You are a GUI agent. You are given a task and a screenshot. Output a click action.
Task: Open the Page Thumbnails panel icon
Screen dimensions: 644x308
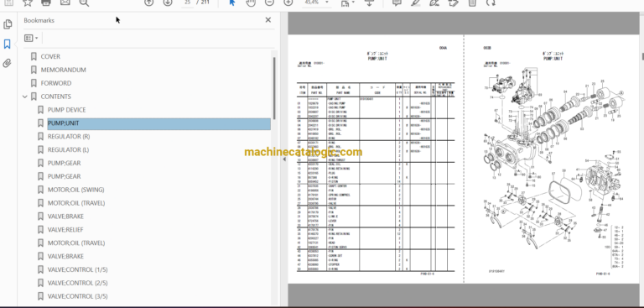click(8, 24)
